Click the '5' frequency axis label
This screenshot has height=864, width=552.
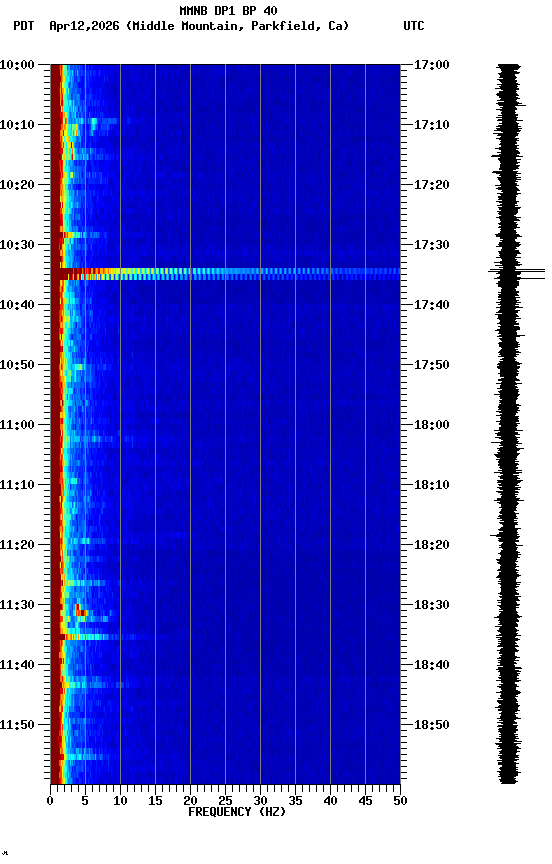click(x=85, y=801)
